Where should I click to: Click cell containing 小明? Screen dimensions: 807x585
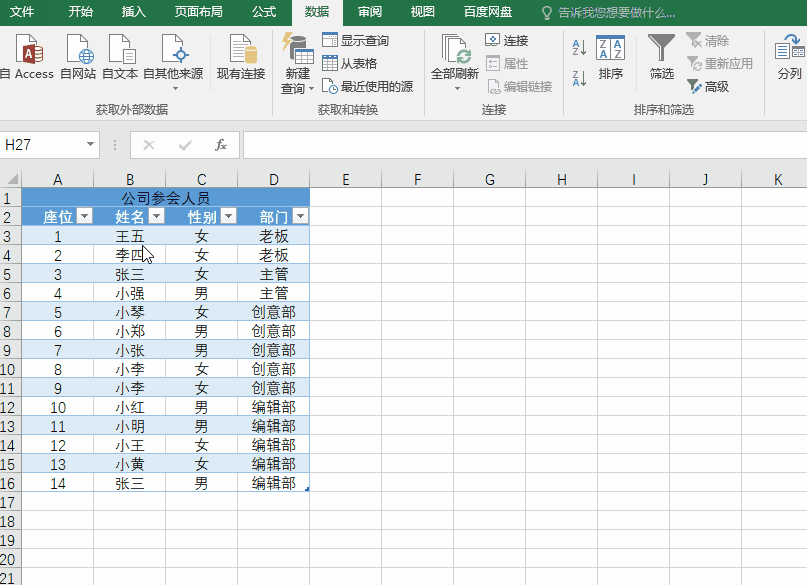tap(130, 427)
